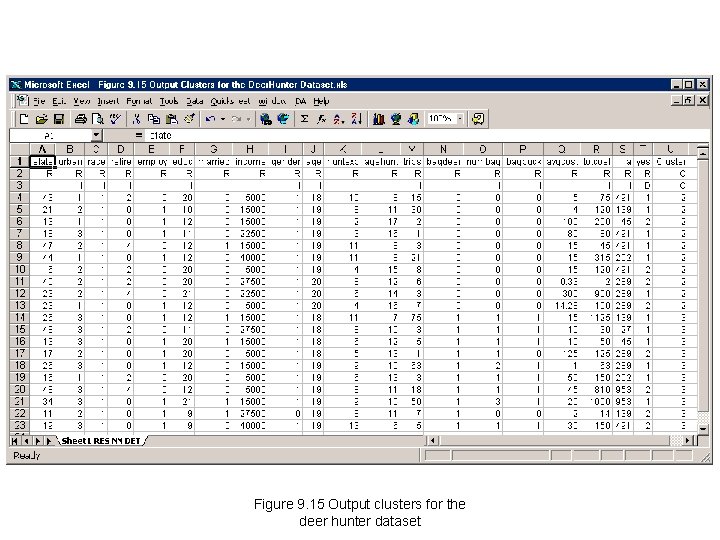
Task: Click the Excel icon in title bar
Action: pyautogui.click(x=16, y=84)
